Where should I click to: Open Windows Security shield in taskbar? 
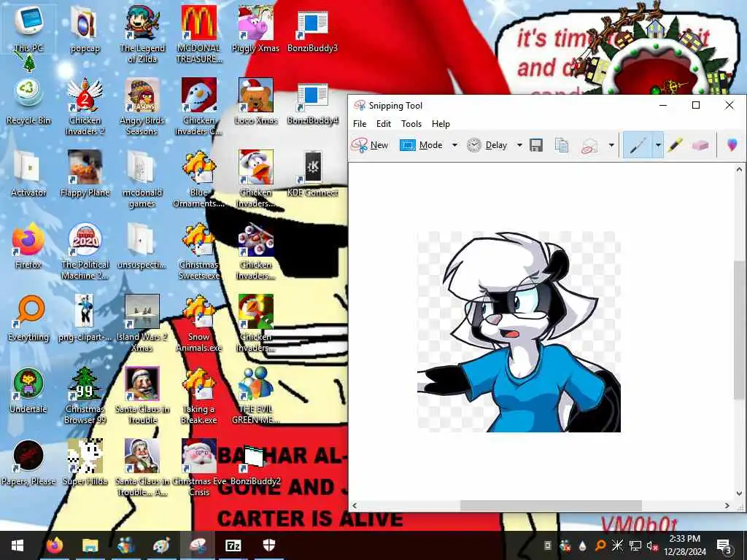(x=268, y=545)
